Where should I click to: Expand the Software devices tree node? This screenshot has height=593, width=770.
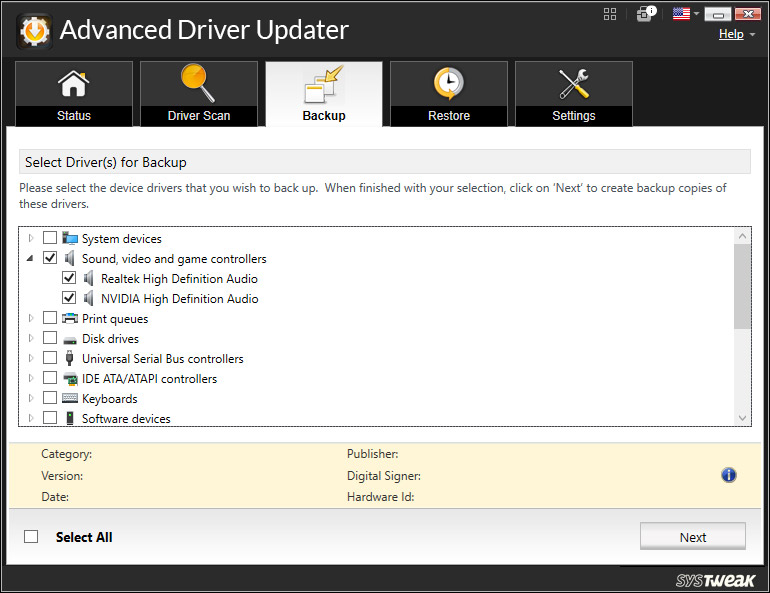(x=31, y=418)
